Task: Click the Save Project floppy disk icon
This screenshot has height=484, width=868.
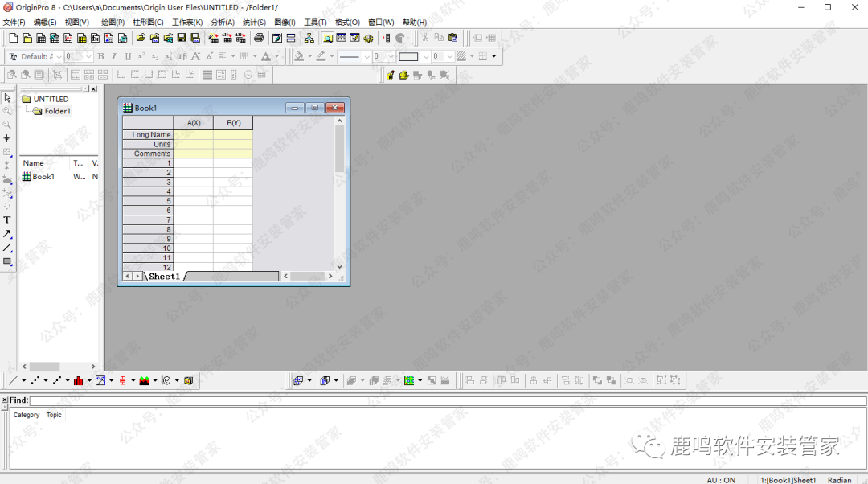Action: (182, 38)
